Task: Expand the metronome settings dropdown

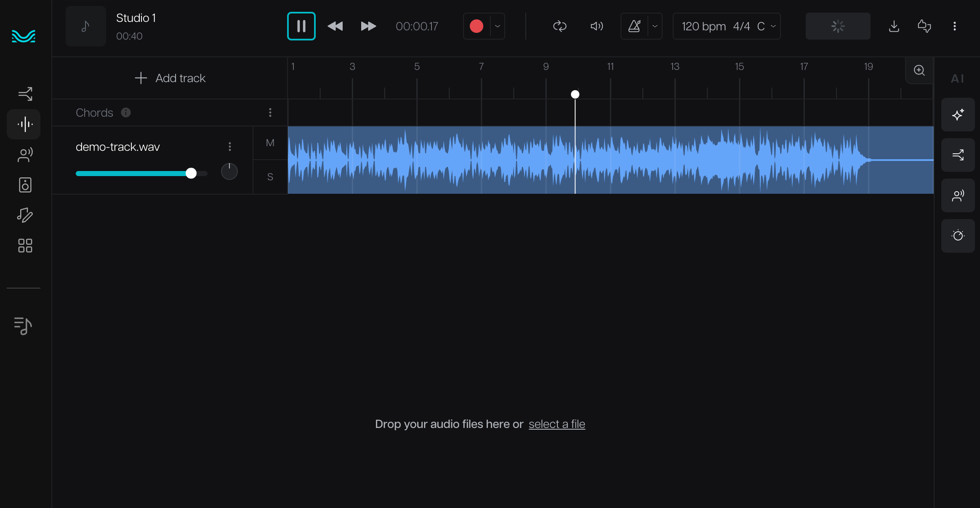Action: coord(655,26)
